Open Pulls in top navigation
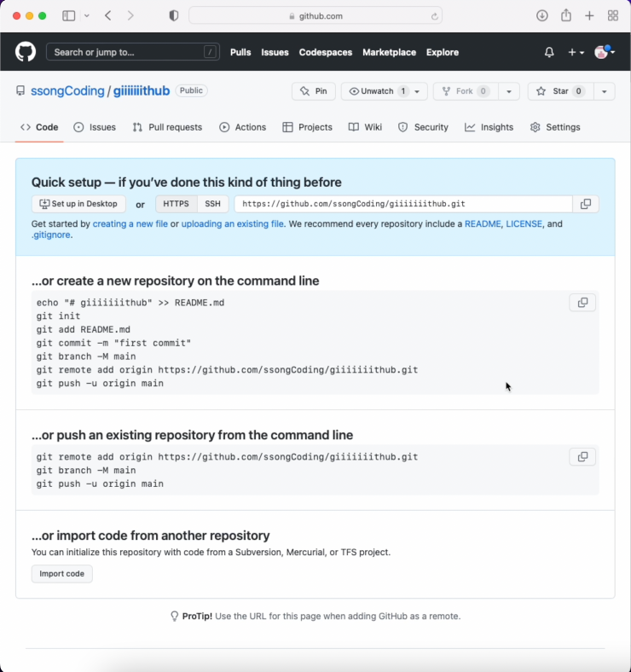Screen dimensions: 631x672 (240, 52)
